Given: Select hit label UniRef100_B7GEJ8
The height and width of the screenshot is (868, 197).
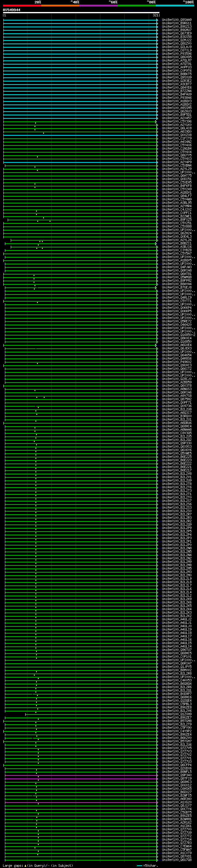Looking at the screenshot, I should pos(176,287).
